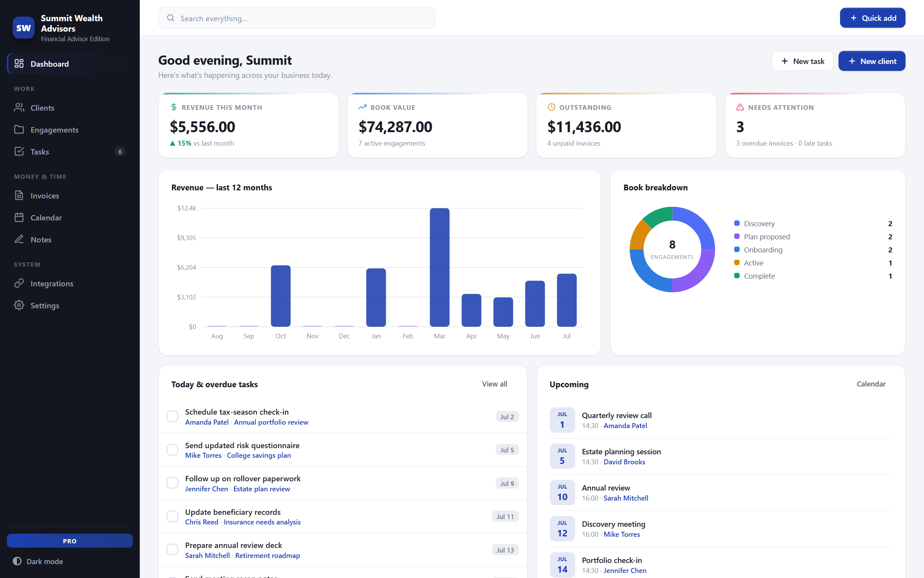Open Engagements section
The height and width of the screenshot is (578, 924).
point(70,129)
